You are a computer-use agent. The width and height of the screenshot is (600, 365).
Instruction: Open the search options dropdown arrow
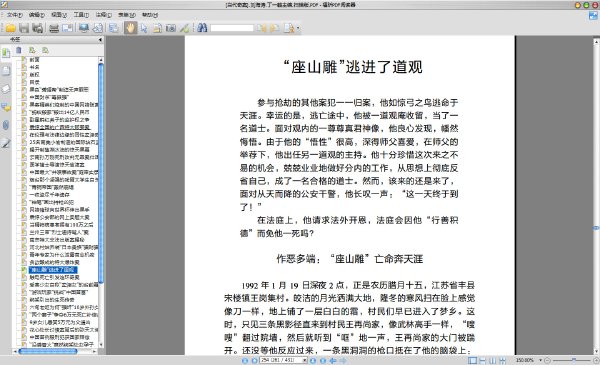click(298, 28)
